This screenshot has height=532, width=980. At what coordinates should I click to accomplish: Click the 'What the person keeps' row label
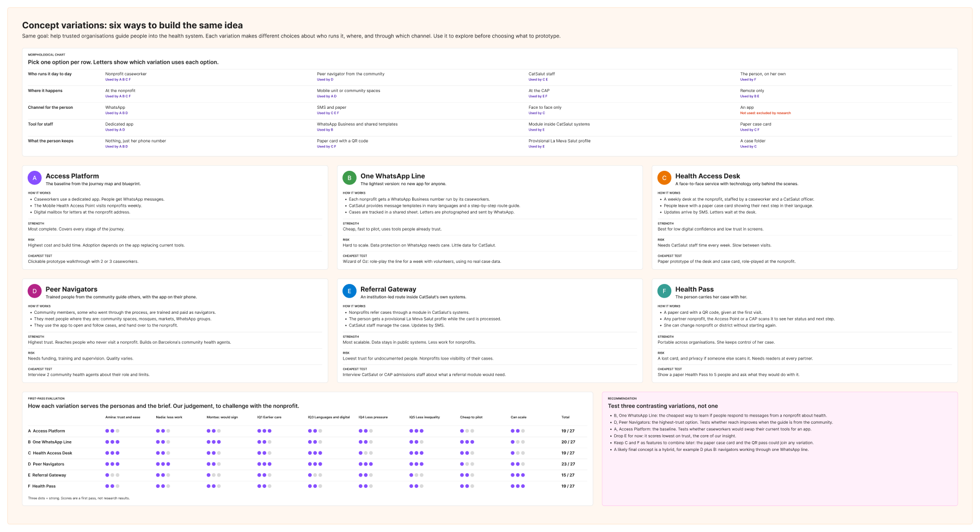[x=51, y=141]
